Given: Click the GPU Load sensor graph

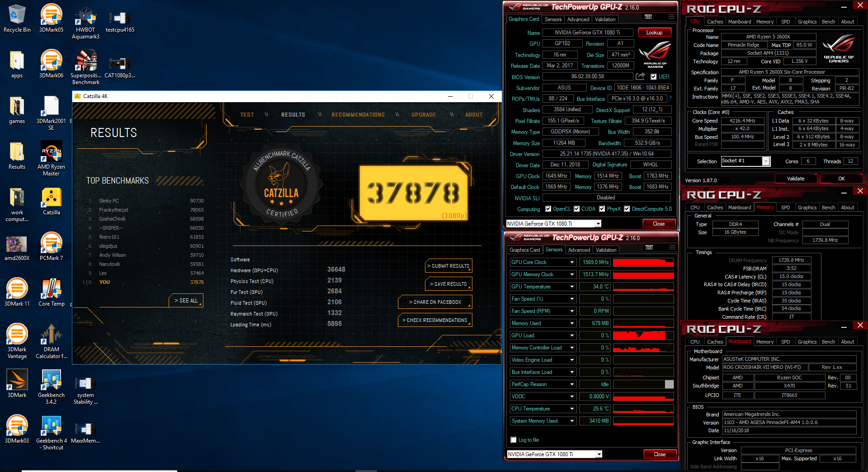Looking at the screenshot, I should coord(643,335).
